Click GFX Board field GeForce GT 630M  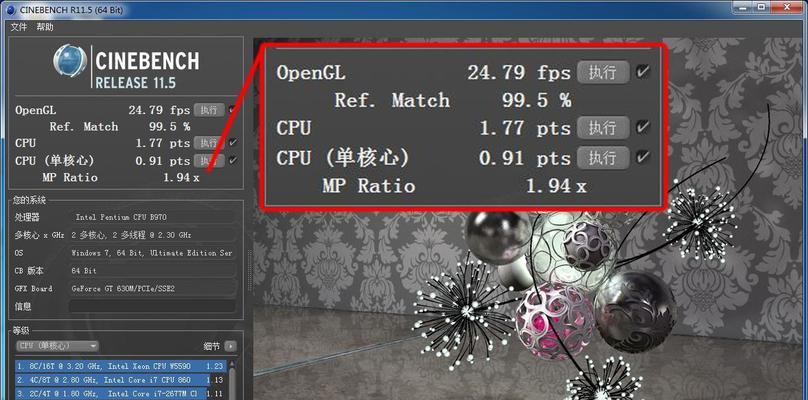153,289
